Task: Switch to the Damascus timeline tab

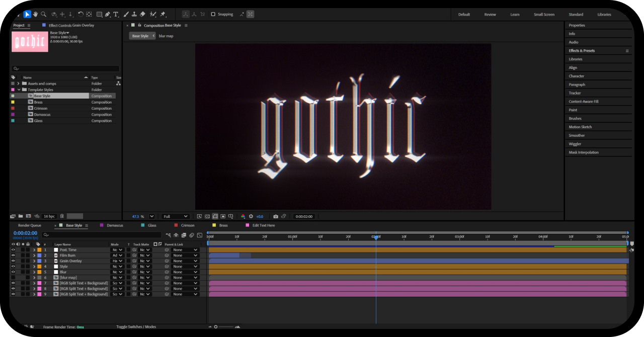Action: [x=115, y=225]
